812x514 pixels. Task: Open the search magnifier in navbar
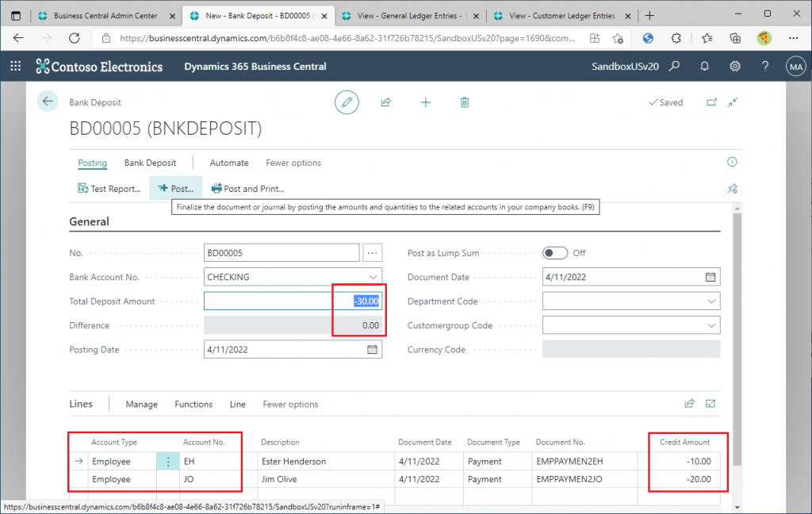click(674, 67)
